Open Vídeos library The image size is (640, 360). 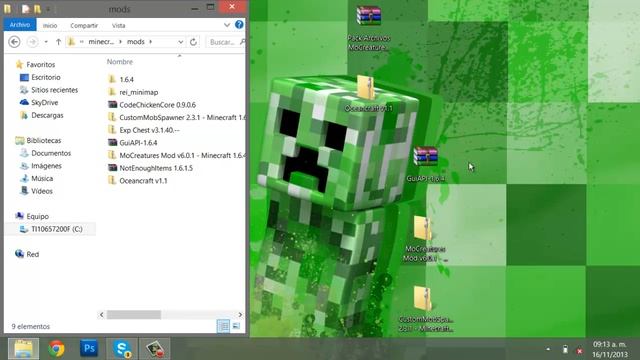click(42, 191)
